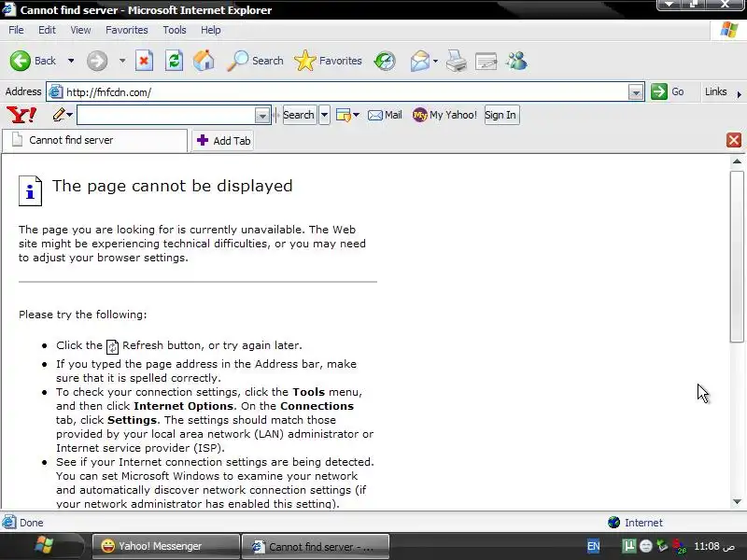The image size is (747, 560).
Task: Expand the address bar dropdown
Action: 635,91
